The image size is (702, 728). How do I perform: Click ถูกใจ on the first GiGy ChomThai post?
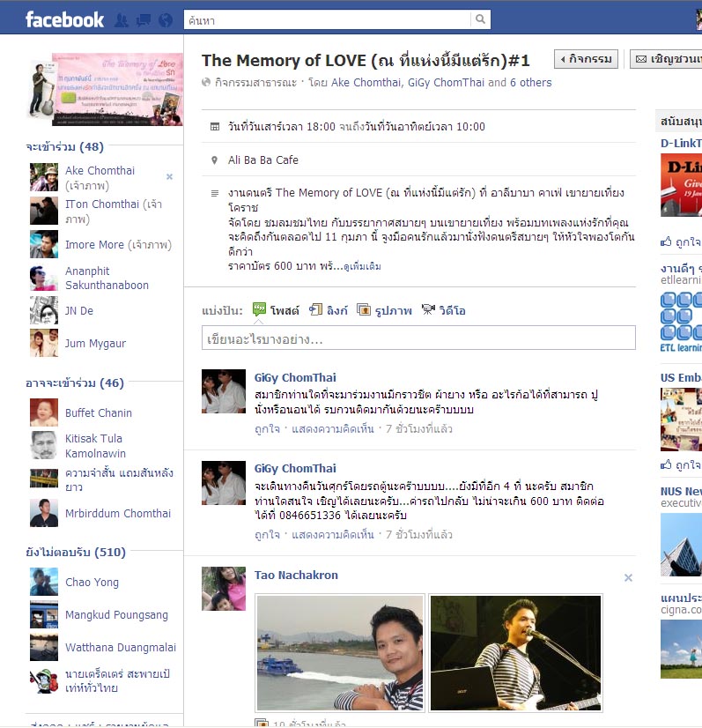coord(267,428)
